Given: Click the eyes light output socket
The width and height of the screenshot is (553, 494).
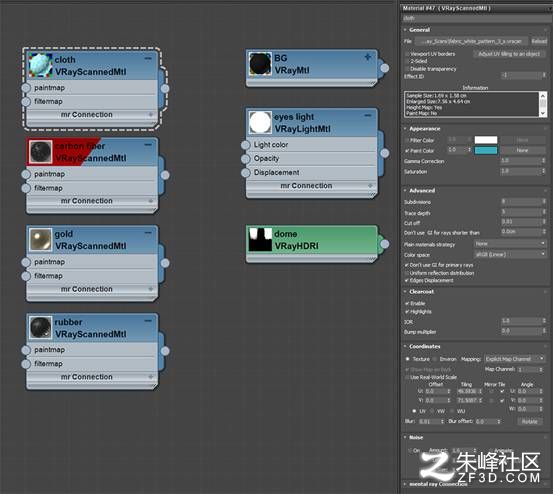Looking at the screenshot, I should (x=384, y=153).
